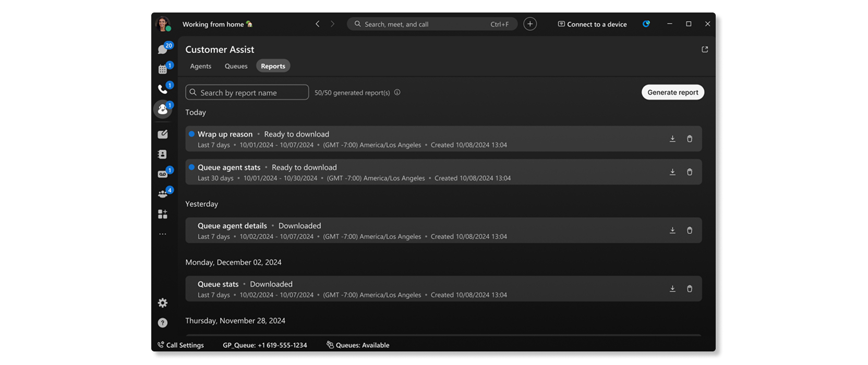Image resolution: width=868 pixels, height=365 pixels.
Task: Go back with the left arrow
Action: [317, 24]
